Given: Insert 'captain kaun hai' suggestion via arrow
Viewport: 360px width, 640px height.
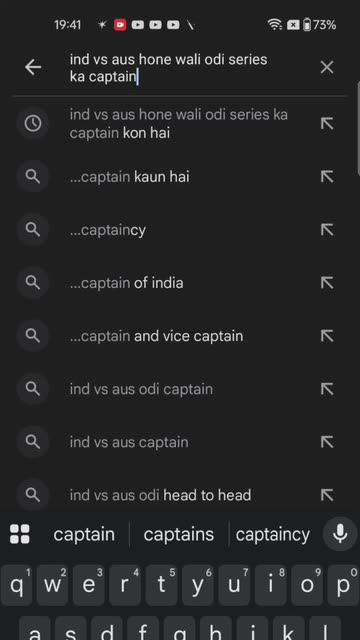Looking at the screenshot, I should click(x=327, y=177).
